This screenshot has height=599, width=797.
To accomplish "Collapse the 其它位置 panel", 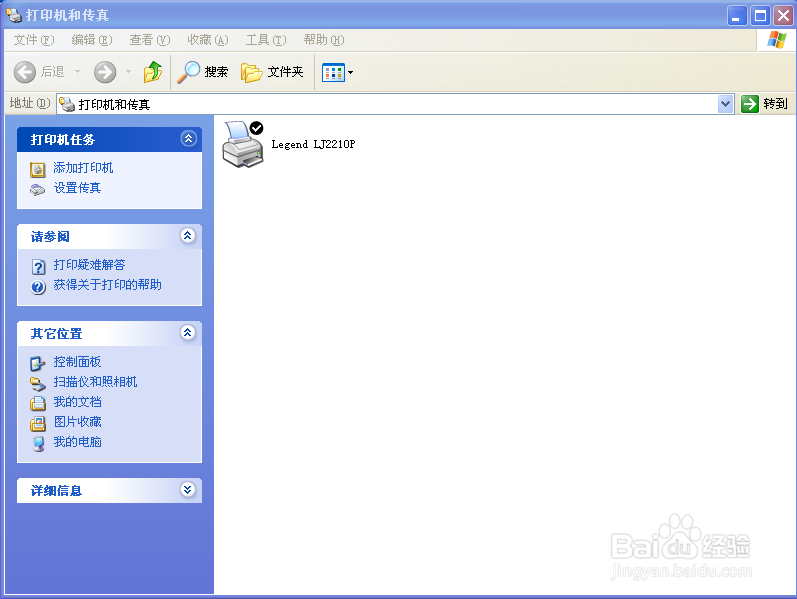I will point(188,333).
